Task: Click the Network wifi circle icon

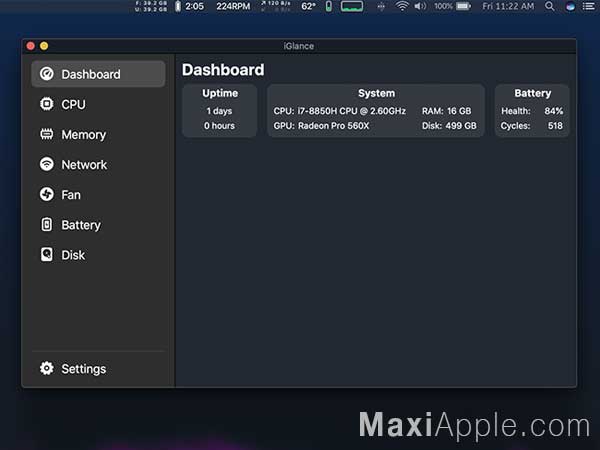Action: tap(47, 164)
